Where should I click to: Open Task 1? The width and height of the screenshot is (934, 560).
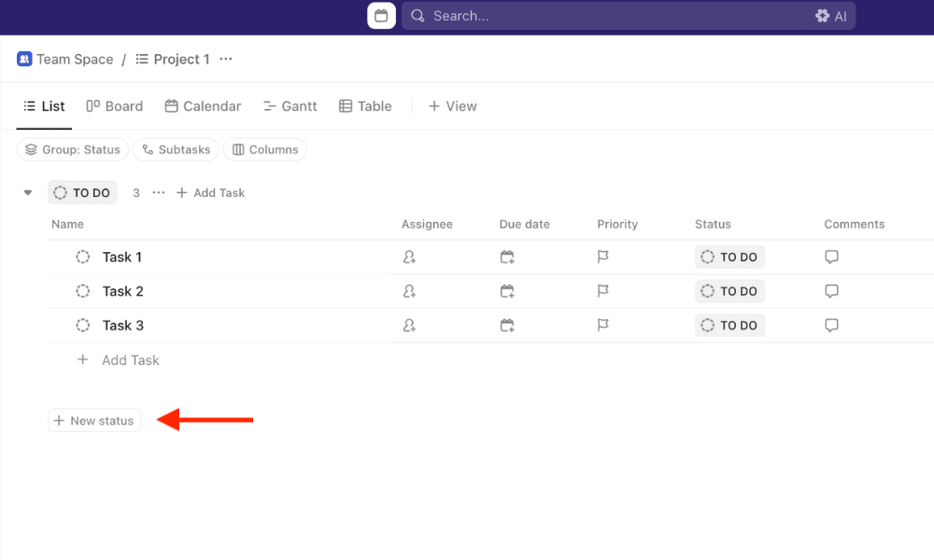[122, 257]
